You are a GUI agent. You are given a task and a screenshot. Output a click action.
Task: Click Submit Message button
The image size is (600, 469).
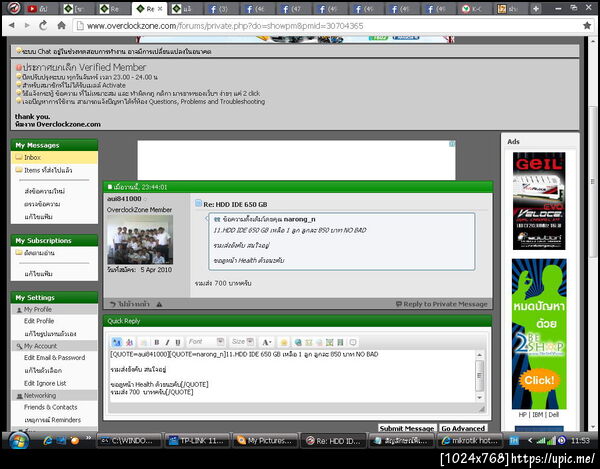[407, 428]
